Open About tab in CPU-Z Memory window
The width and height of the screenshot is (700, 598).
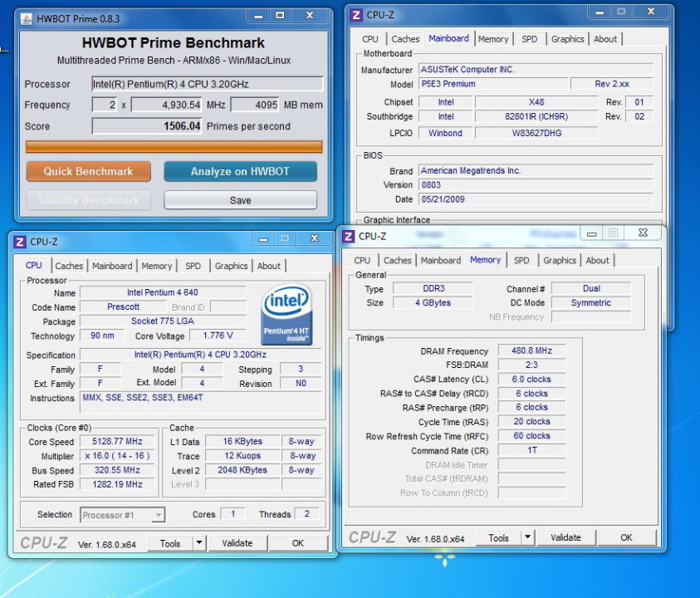click(x=597, y=260)
